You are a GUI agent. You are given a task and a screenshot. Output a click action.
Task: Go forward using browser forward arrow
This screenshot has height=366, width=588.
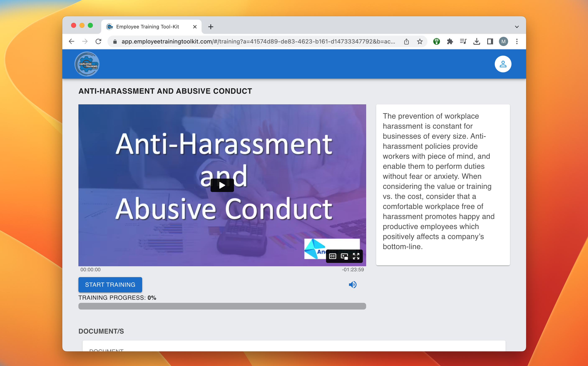(x=85, y=41)
